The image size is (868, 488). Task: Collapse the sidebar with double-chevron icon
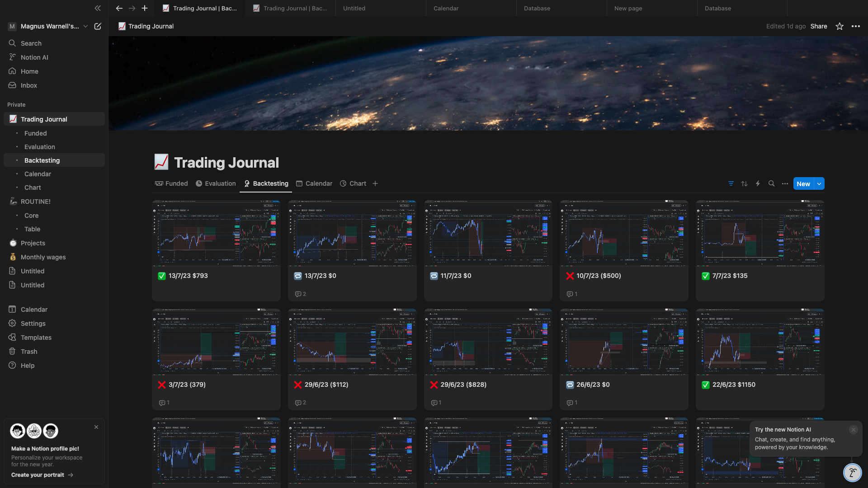click(98, 8)
